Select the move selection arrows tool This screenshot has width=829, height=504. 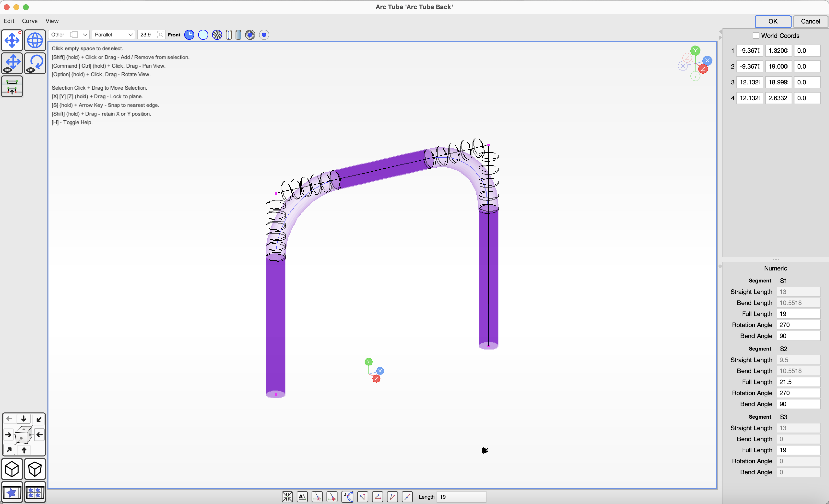pyautogui.click(x=12, y=40)
